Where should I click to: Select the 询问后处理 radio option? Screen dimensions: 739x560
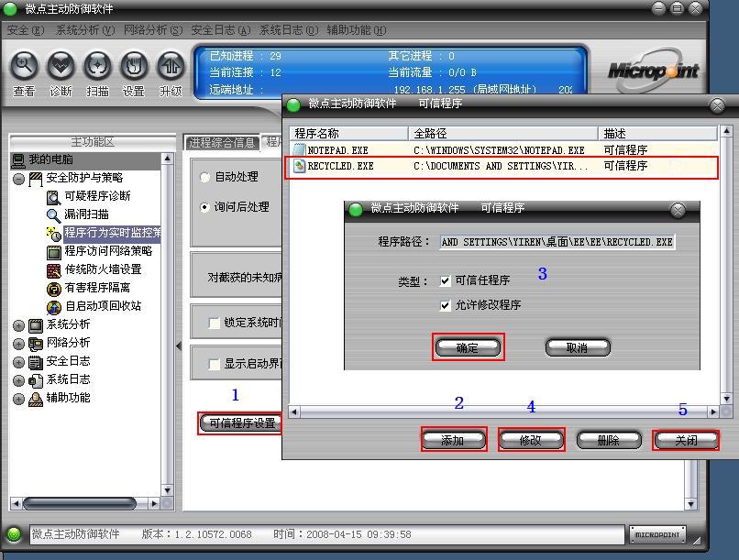point(205,207)
